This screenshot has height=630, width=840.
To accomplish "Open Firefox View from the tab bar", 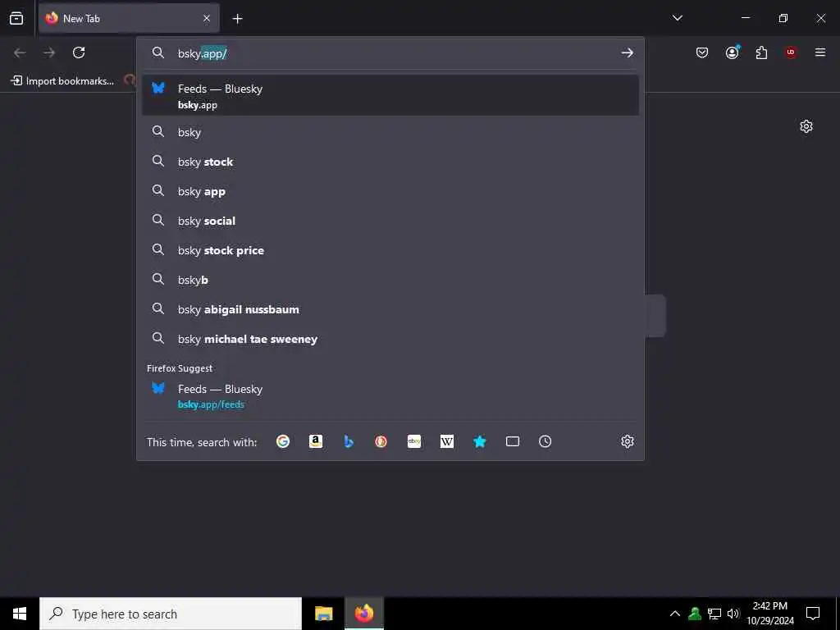I will [x=16, y=18].
